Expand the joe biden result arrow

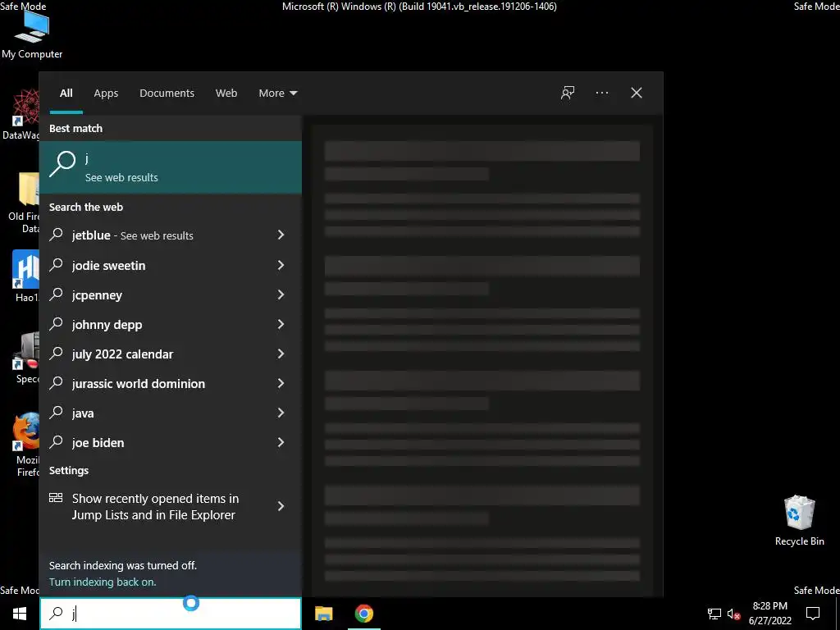[281, 442]
